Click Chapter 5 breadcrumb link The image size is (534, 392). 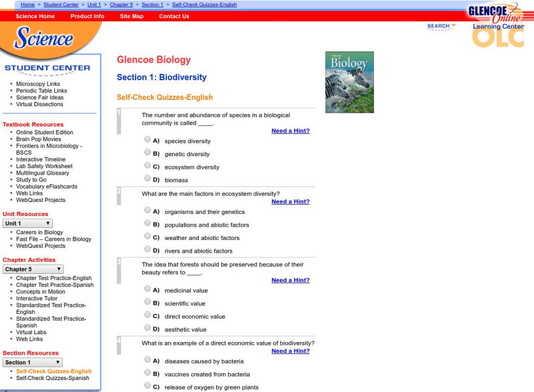coord(121,5)
